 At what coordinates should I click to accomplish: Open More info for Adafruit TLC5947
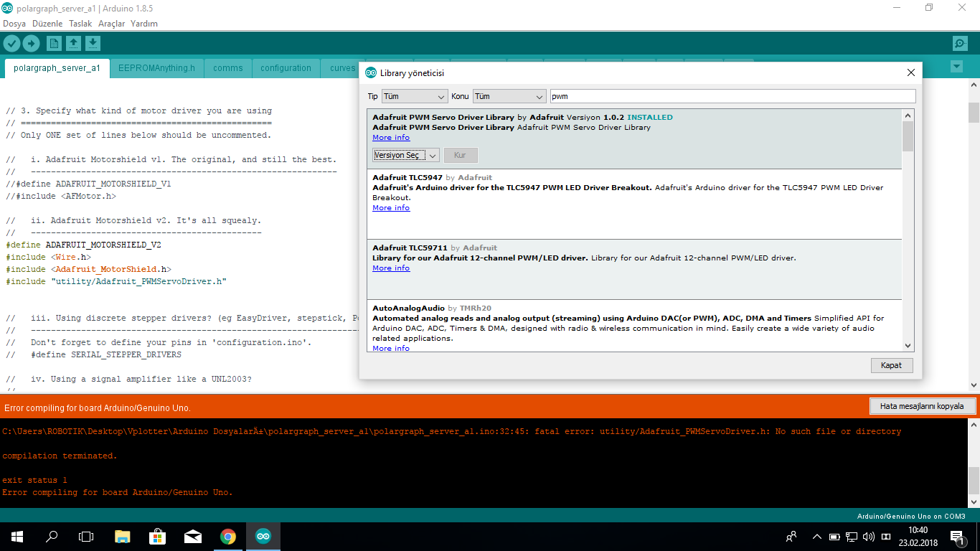coord(391,208)
